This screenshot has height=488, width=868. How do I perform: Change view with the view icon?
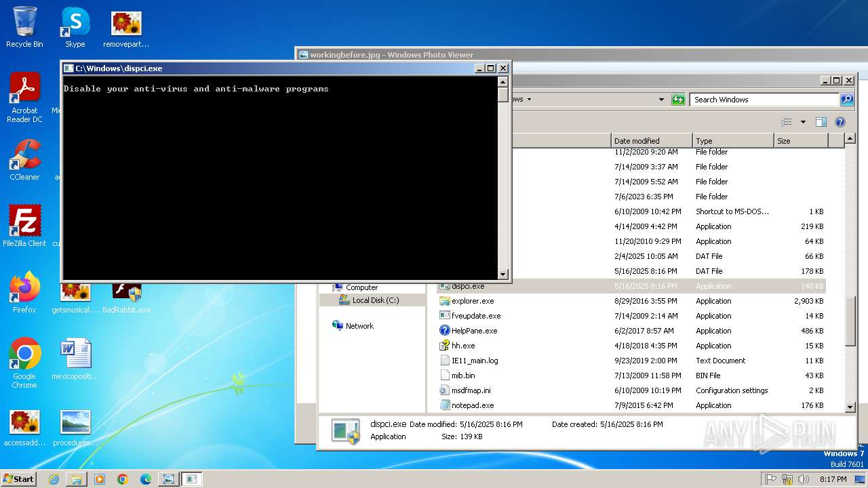(787, 122)
